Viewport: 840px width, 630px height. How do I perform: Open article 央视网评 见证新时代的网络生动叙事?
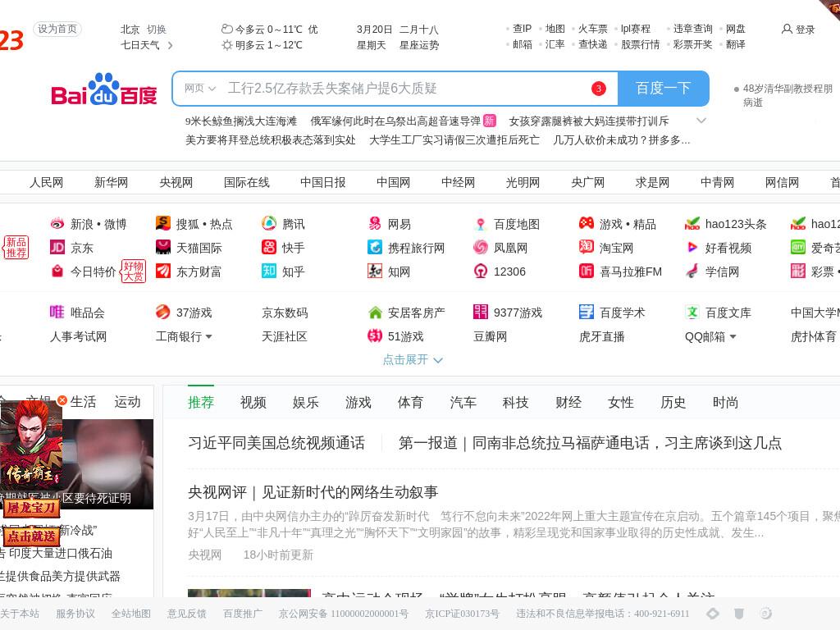[x=313, y=492]
